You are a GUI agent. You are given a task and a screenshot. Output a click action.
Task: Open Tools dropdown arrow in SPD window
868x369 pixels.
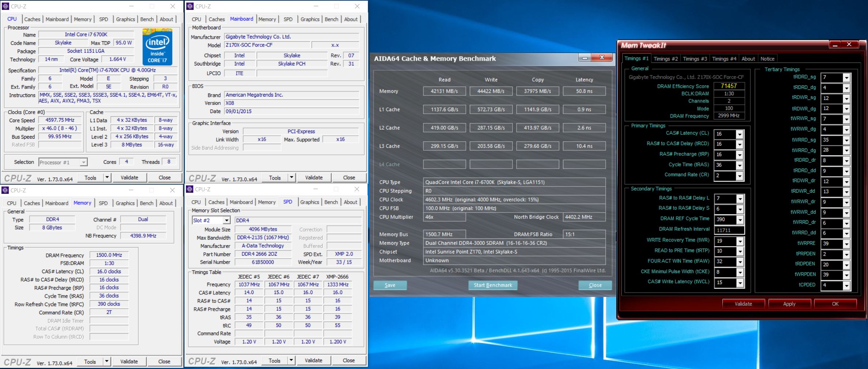(x=291, y=360)
